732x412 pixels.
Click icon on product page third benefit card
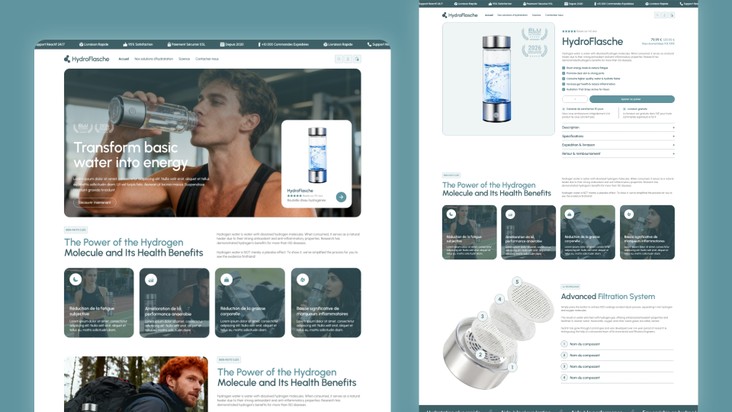(x=570, y=214)
